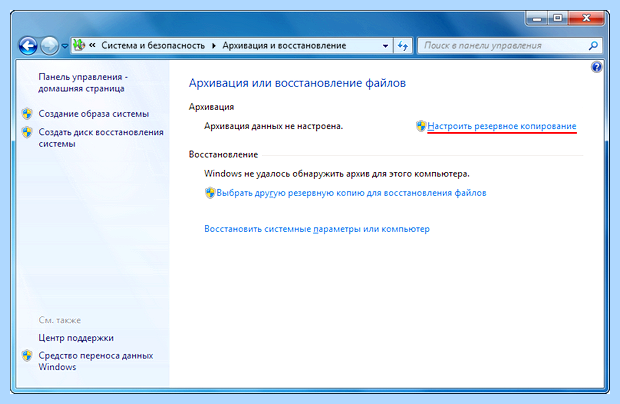This screenshot has height=404, width=620.
Task: Open 'Создание образа системы' link
Action: (x=94, y=114)
